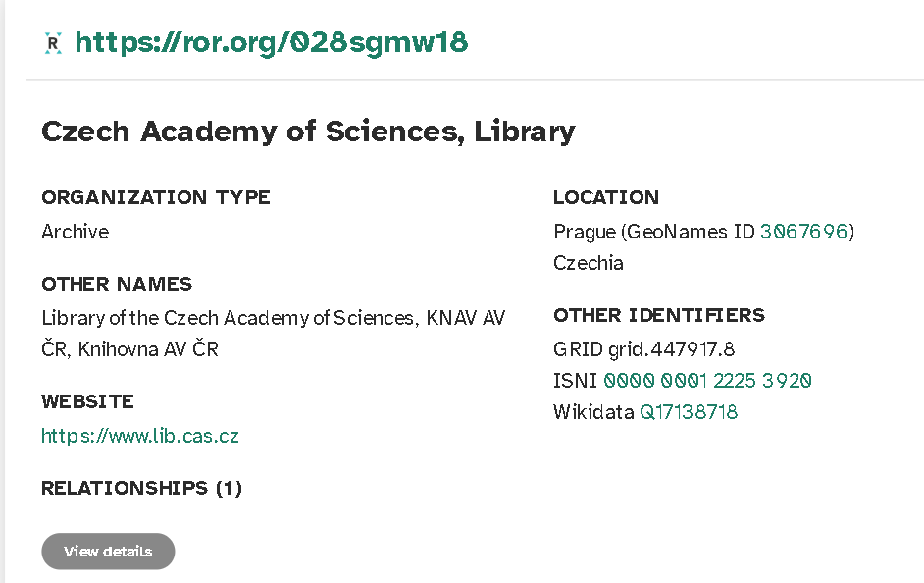Image resolution: width=924 pixels, height=583 pixels.
Task: Click the Other Identifiers heading
Action: [659, 315]
